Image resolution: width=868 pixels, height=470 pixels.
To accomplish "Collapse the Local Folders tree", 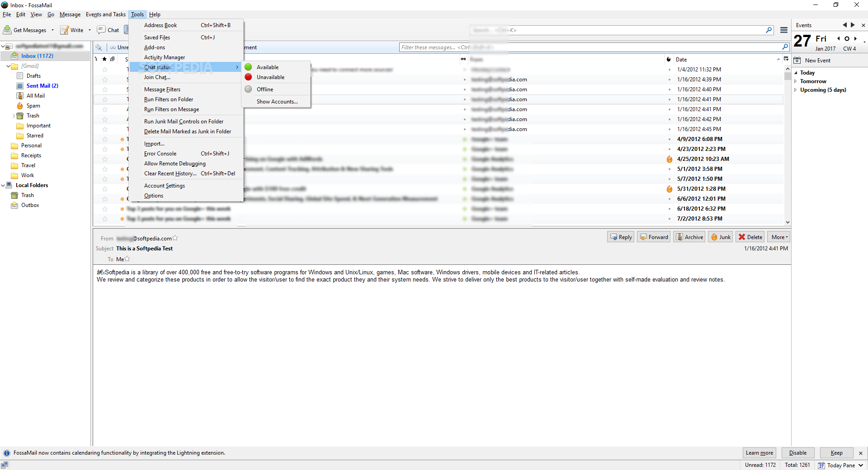I will pyautogui.click(x=3, y=185).
